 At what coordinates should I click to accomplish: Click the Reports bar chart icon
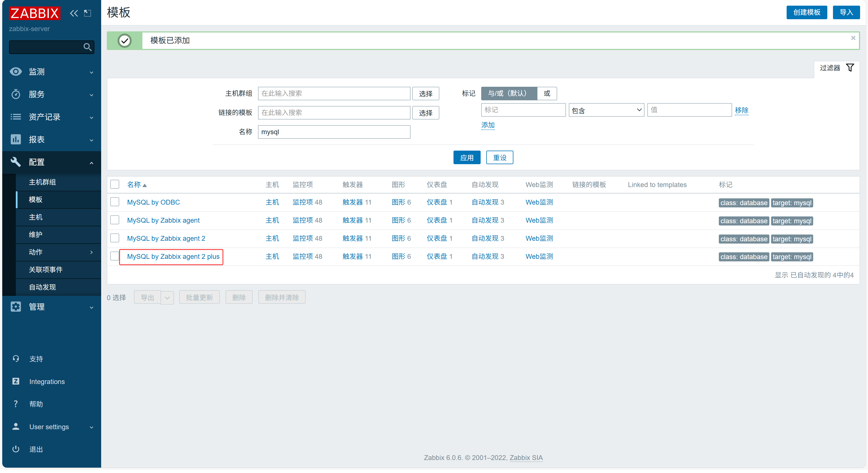[16, 140]
